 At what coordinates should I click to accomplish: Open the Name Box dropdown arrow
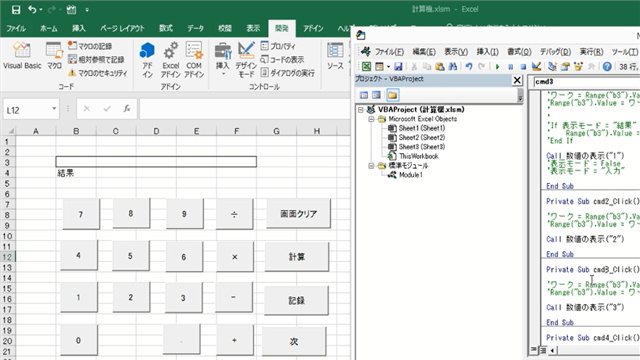[x=54, y=109]
